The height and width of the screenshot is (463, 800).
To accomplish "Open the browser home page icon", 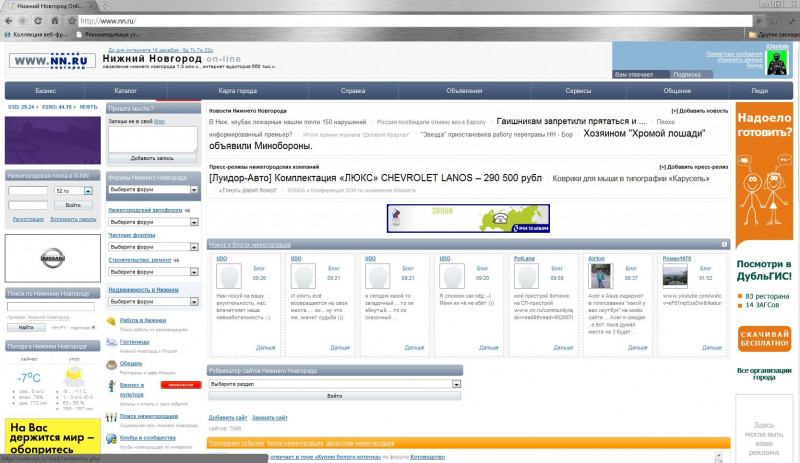I will point(55,21).
